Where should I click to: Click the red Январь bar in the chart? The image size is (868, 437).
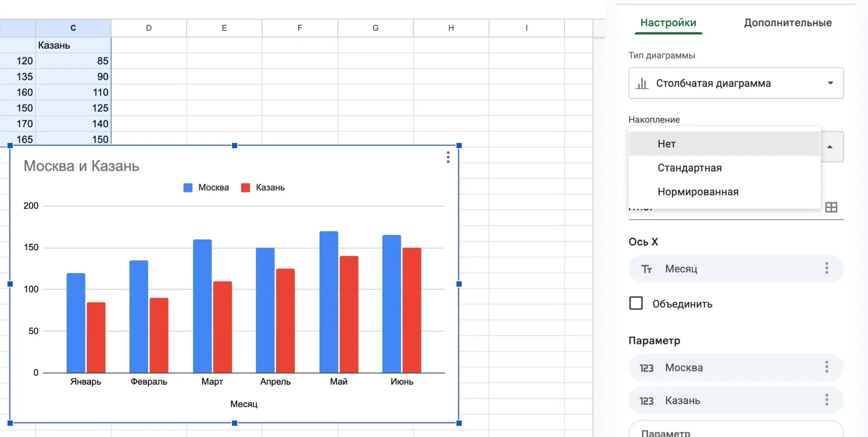click(x=96, y=338)
